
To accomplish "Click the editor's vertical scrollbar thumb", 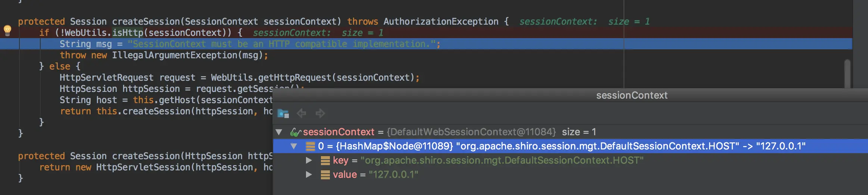I will click(x=847, y=73).
